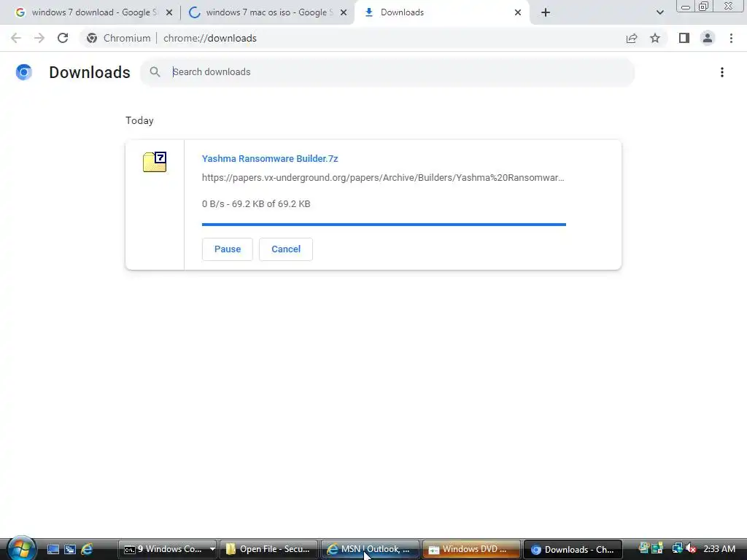Close the Downloads tab
This screenshot has width=747, height=560.
[x=518, y=12]
